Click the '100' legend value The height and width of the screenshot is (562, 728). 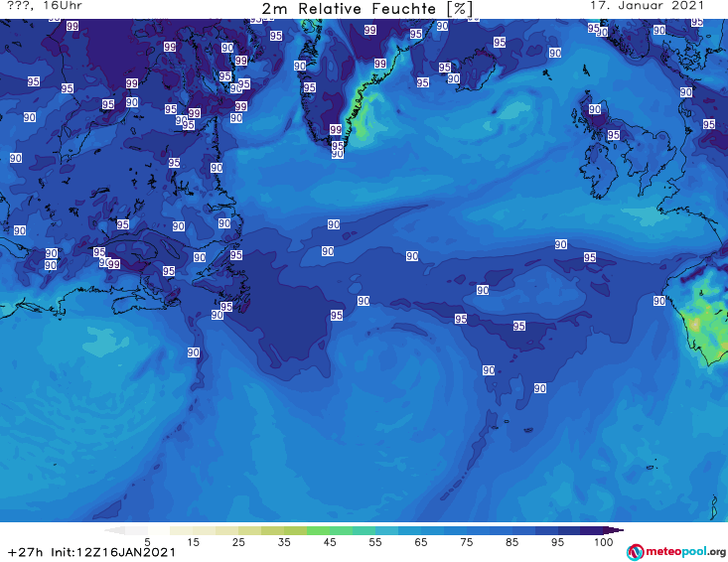click(603, 542)
